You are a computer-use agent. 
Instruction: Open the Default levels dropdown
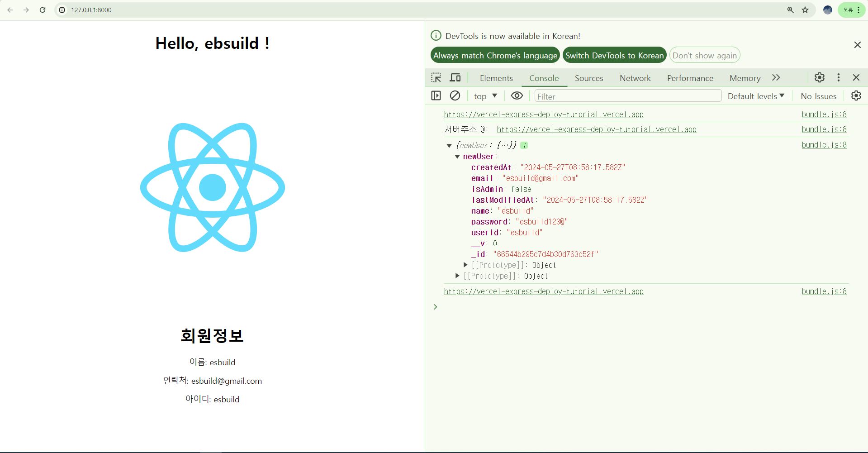point(756,96)
